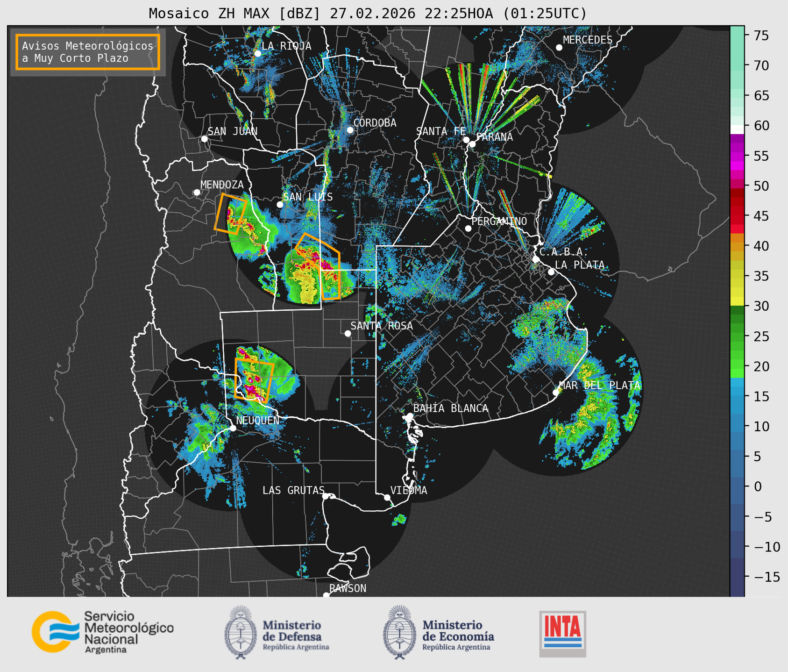788x672 pixels.
Task: Click the BAHÍA BLANCA city label
Action: point(451,408)
